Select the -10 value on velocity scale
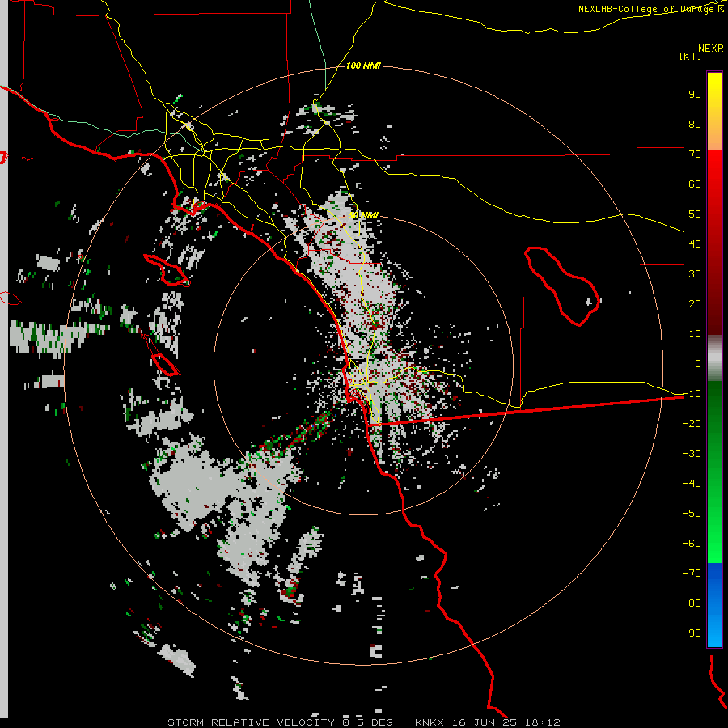 click(x=692, y=394)
